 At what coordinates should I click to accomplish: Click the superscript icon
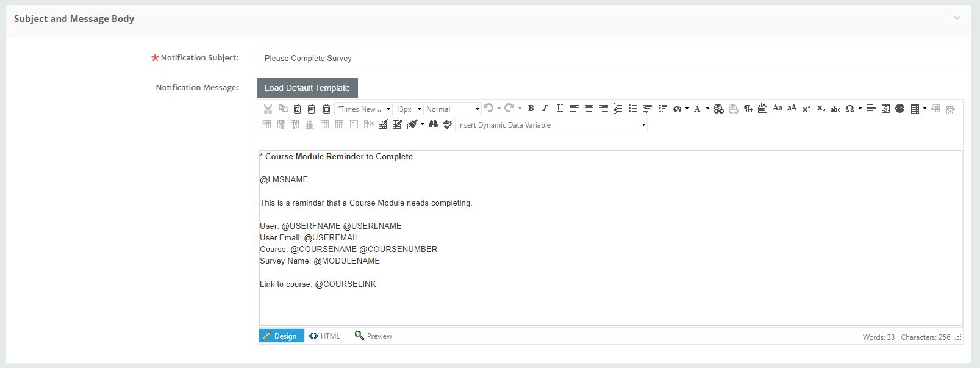806,109
